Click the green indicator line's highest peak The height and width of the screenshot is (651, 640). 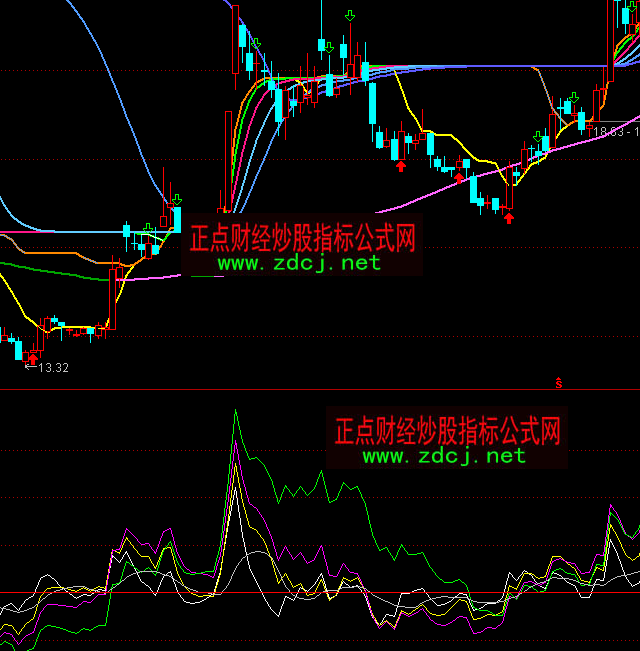click(x=235, y=410)
